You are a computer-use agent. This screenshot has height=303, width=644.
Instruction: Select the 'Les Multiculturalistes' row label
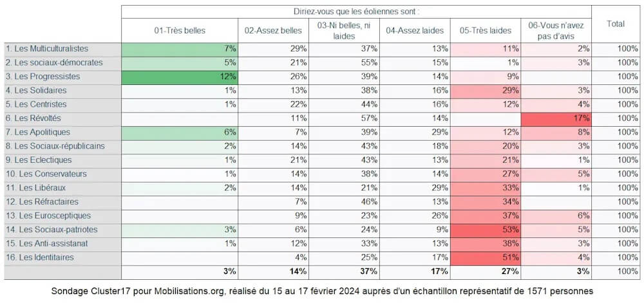point(47,49)
